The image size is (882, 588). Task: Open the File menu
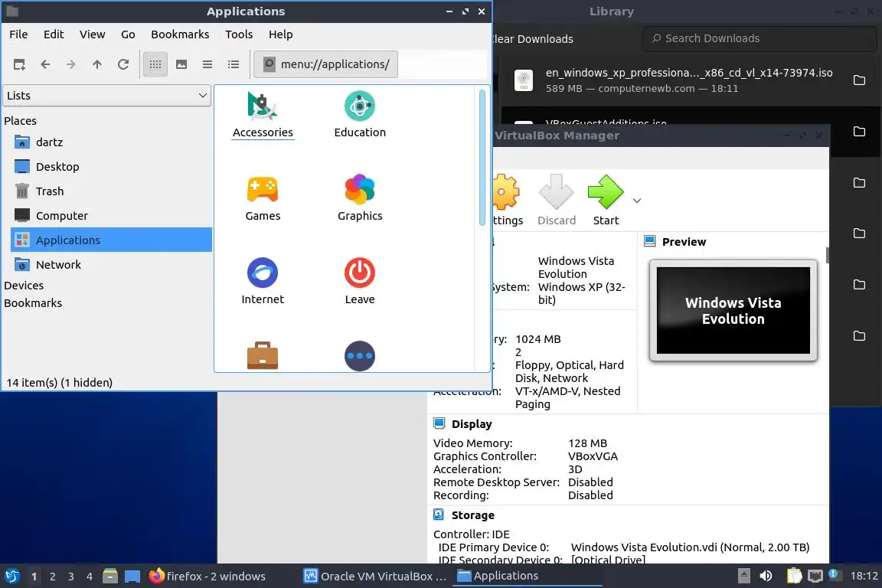click(x=18, y=34)
